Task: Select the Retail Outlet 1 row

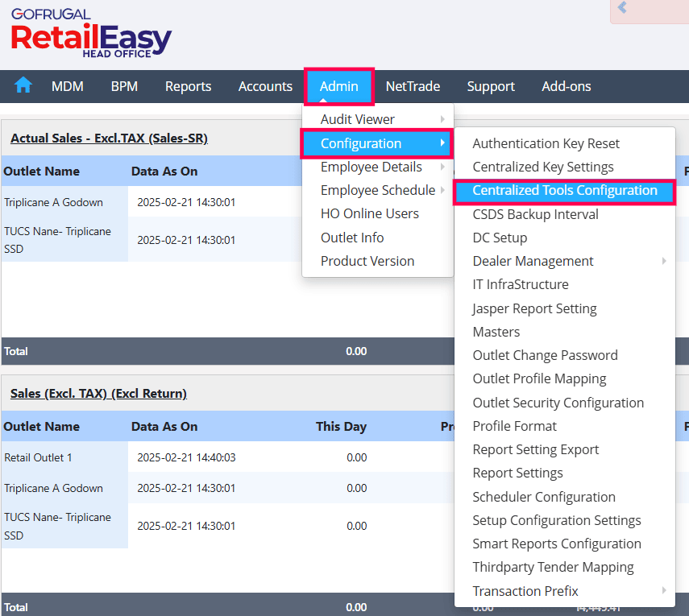Action: [x=38, y=457]
